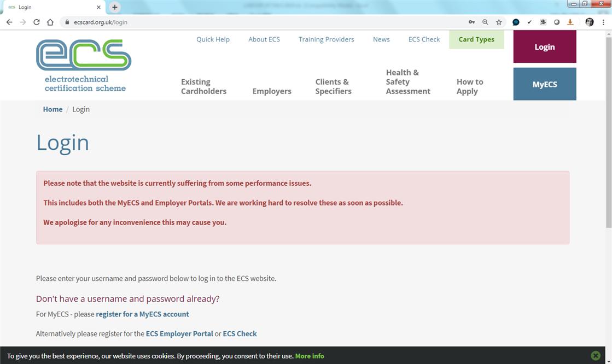Select the Login browser tab
The width and height of the screenshot is (612, 364).
(53, 7)
